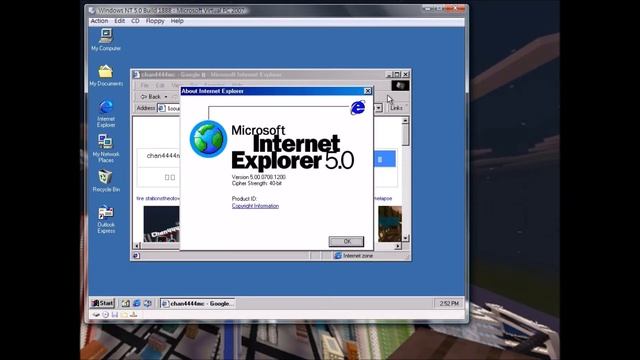Click the left video thumbnail on the web page
Screen dimensions: 640x360
[x=162, y=224]
